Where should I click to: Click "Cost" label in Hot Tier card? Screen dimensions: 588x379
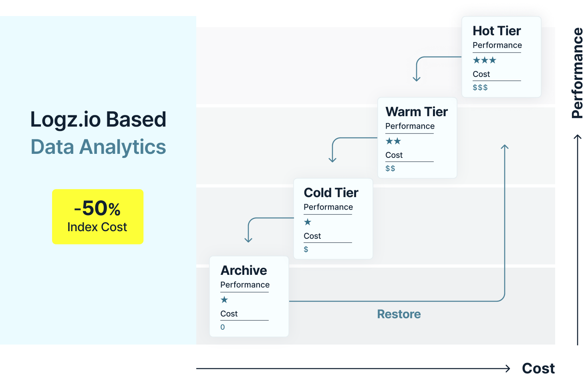481,74
